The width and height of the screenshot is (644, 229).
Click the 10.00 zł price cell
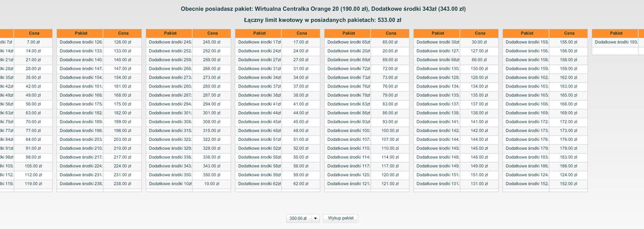211,184
